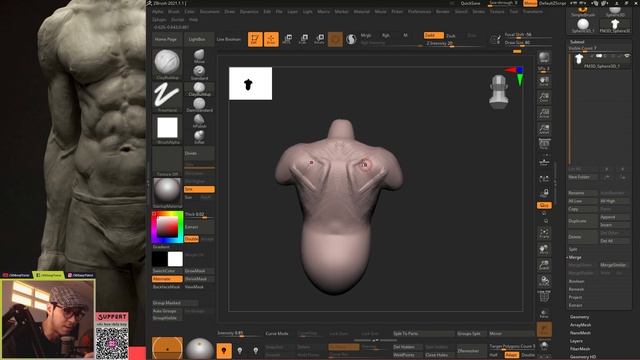This screenshot has width=640, height=360.
Task: Click the camera view head orientation cube
Action: [x=499, y=92]
